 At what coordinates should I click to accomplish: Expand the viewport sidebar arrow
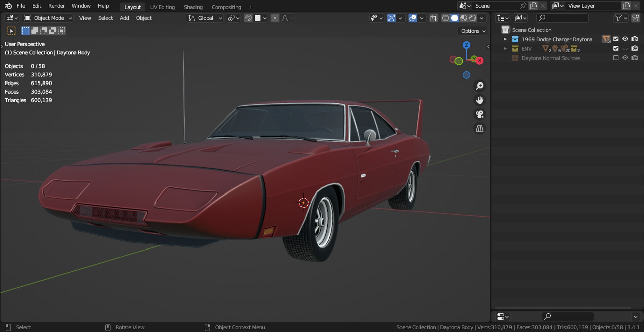click(x=488, y=47)
